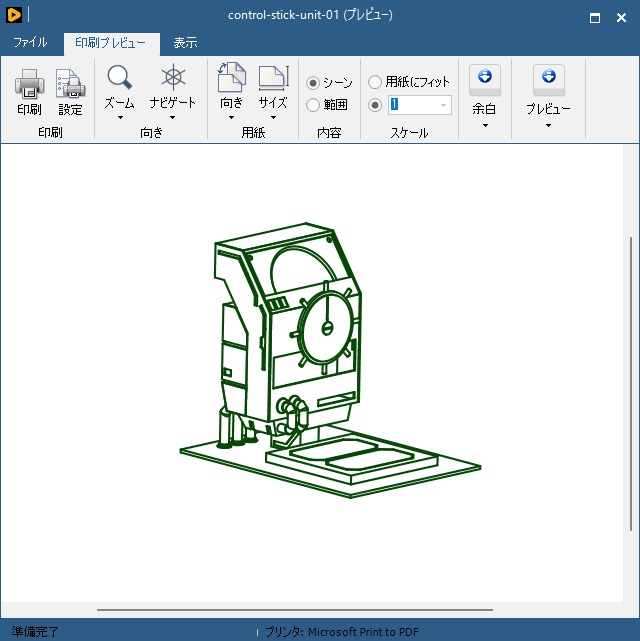Open the 設定 print settings icon
The width and height of the screenshot is (640, 641).
tap(70, 83)
